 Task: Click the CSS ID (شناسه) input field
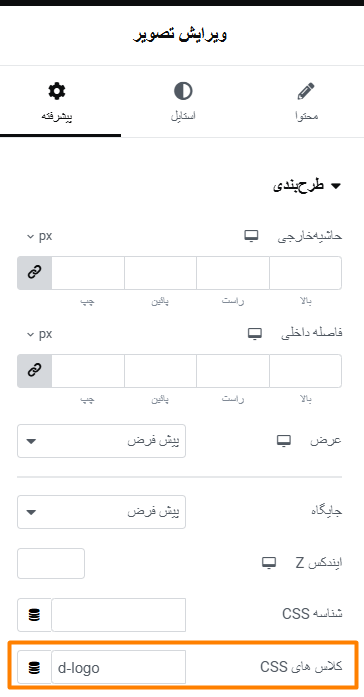pyautogui.click(x=118, y=615)
